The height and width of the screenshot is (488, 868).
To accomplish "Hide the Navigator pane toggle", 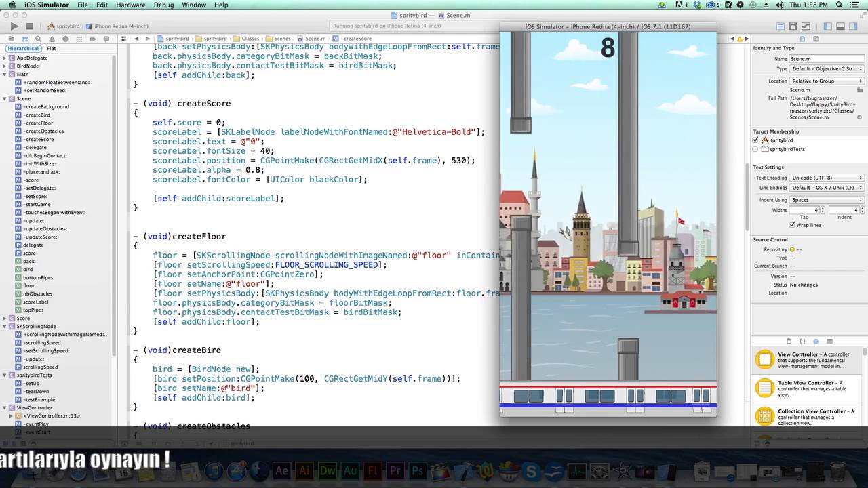I will coord(827,26).
